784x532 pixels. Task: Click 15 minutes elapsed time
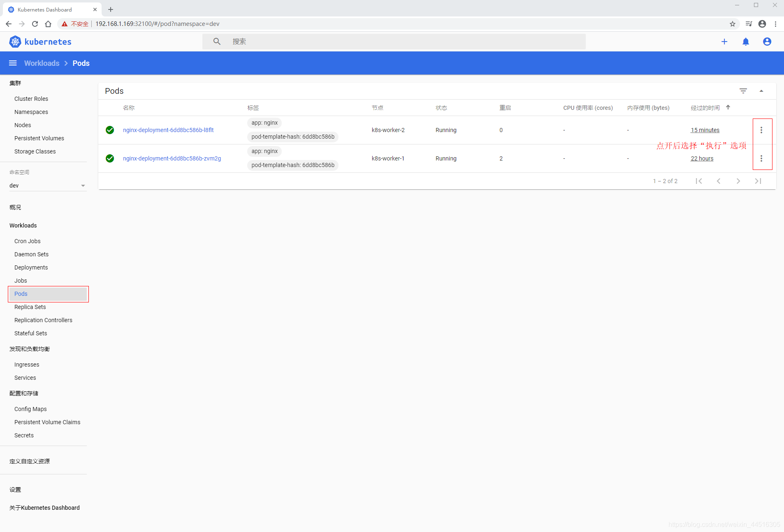(705, 130)
